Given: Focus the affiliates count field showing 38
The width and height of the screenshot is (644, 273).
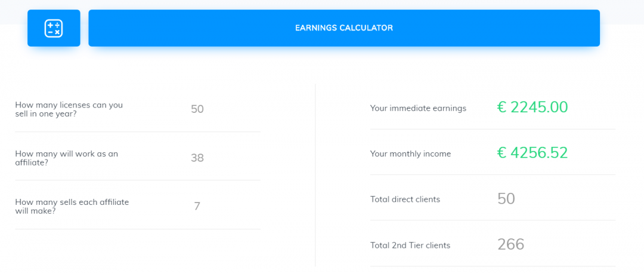Looking at the screenshot, I should 197,158.
